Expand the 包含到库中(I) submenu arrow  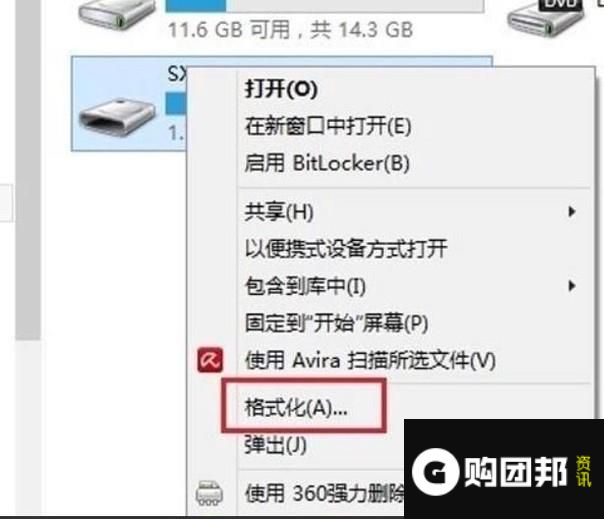(x=572, y=286)
